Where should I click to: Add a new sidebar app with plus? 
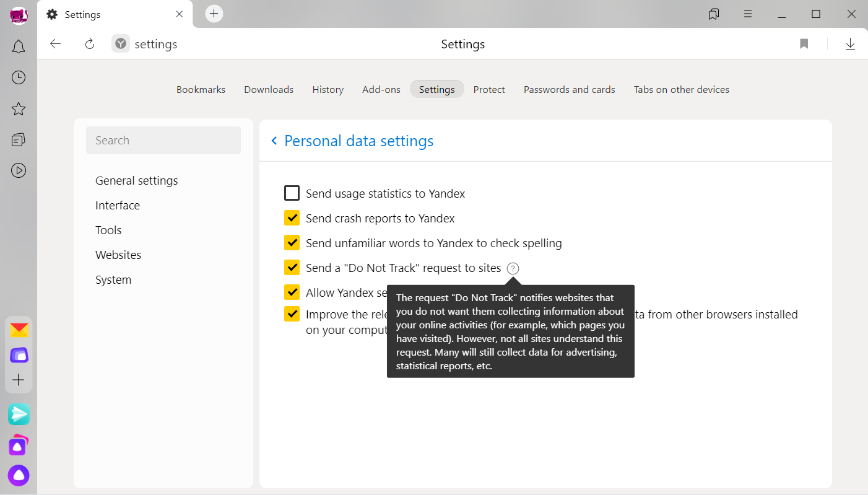tap(19, 380)
